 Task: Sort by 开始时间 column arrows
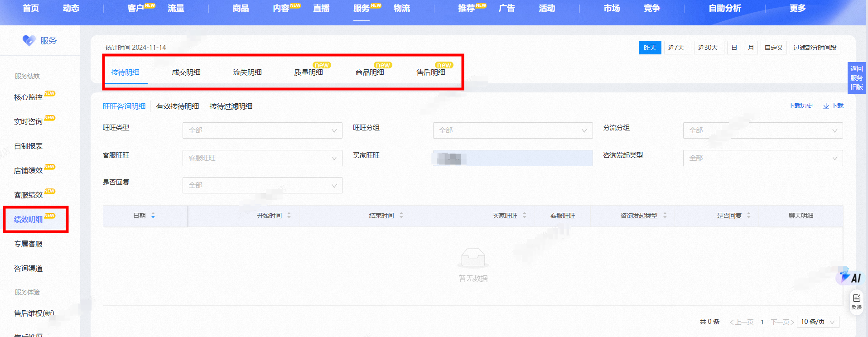[x=289, y=216]
